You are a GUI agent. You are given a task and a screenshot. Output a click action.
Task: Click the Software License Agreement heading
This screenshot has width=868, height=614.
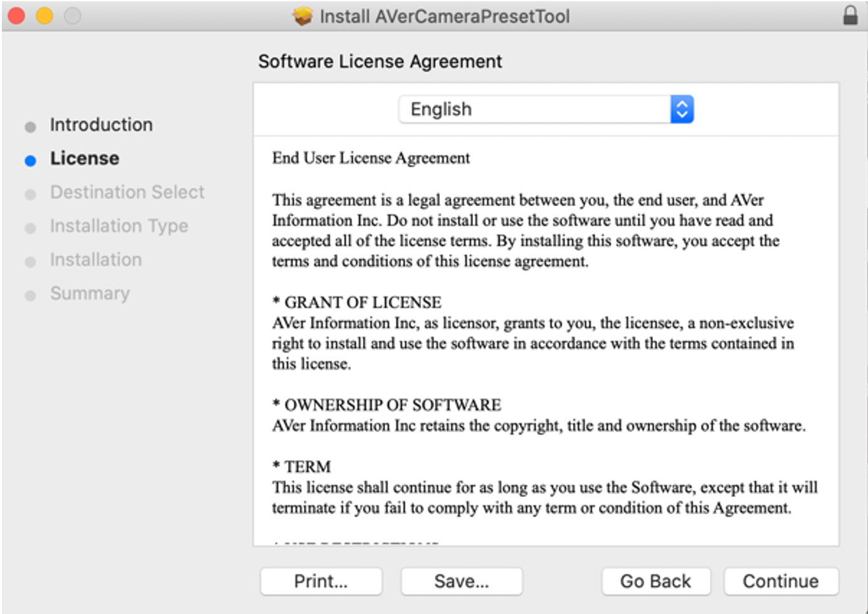pyautogui.click(x=380, y=62)
